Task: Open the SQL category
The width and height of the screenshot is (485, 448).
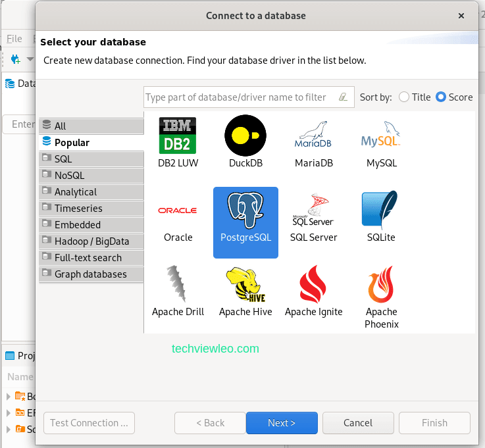Action: tap(91, 159)
